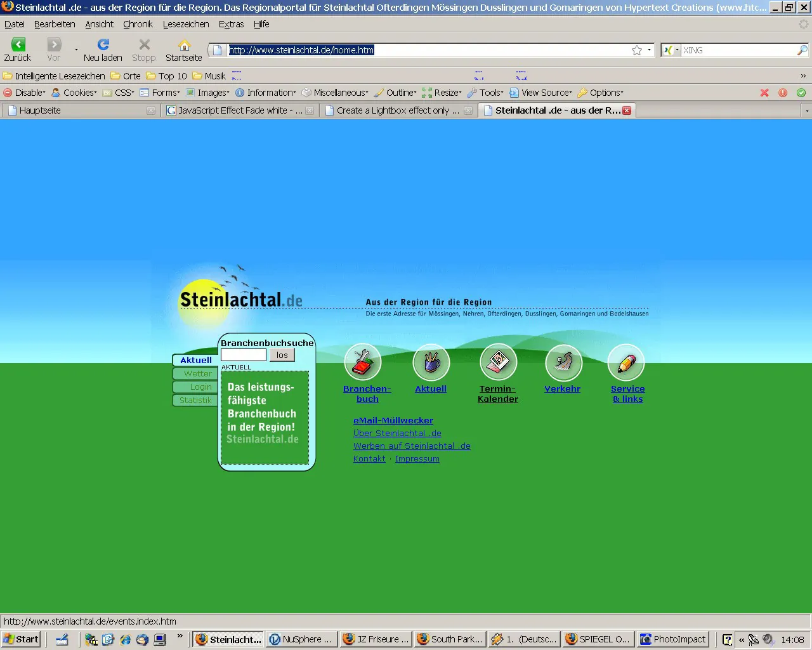Open the CSS dropdown menu

pyautogui.click(x=119, y=93)
